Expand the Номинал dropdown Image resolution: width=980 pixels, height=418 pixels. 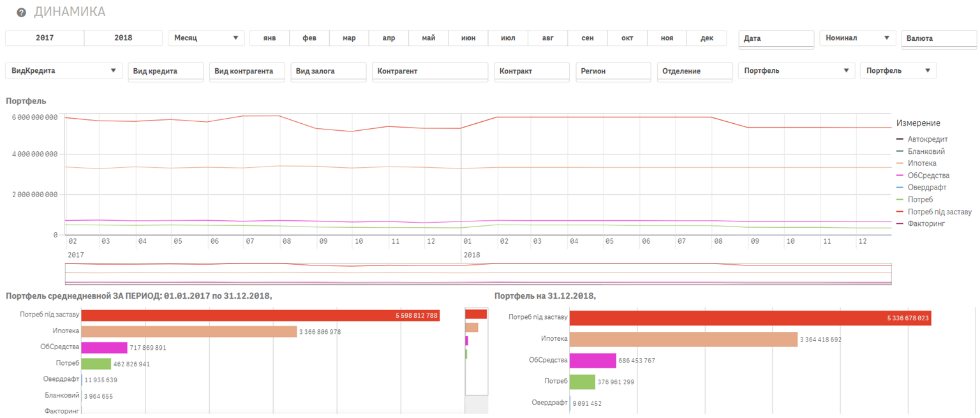click(x=857, y=38)
